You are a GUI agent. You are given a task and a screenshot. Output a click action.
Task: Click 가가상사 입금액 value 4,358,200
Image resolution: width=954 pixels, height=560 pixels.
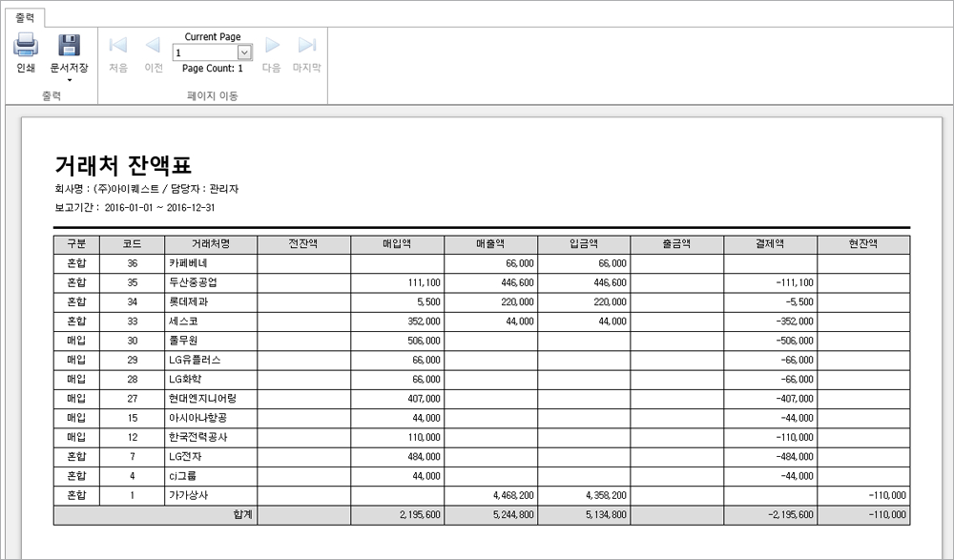point(606,495)
